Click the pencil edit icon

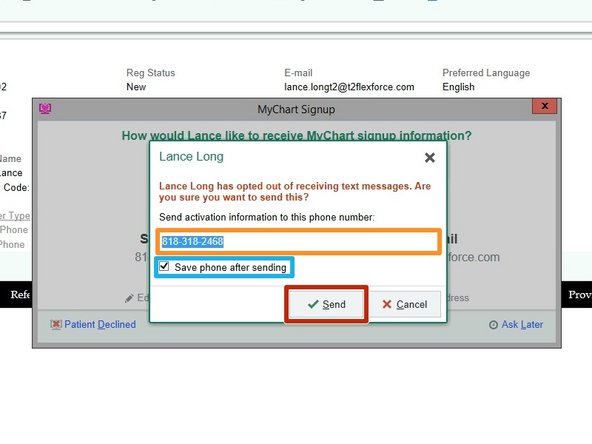click(x=129, y=298)
